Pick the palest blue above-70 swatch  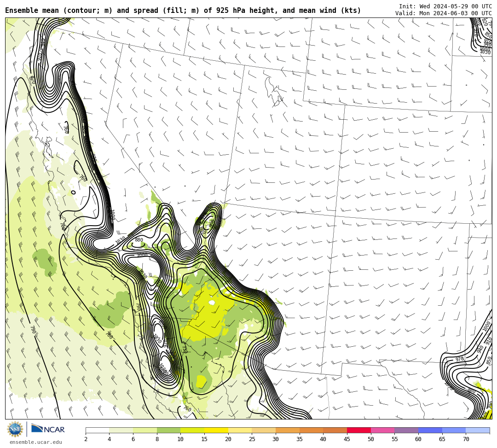click(478, 430)
